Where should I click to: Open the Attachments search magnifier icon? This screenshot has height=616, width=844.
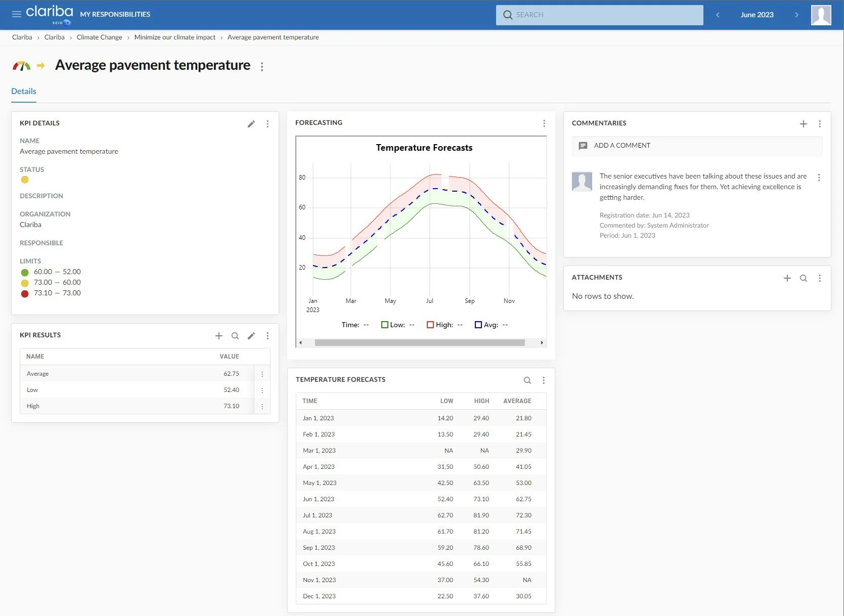[x=804, y=278]
